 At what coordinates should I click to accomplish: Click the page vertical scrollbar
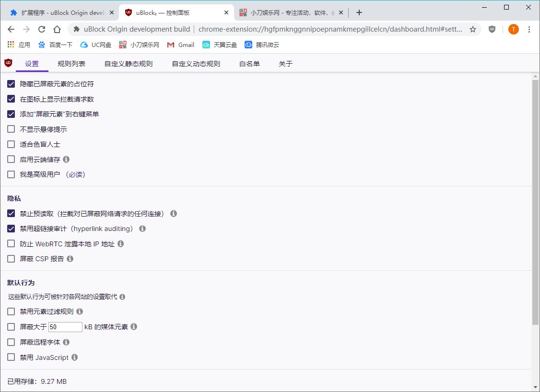(535, 201)
